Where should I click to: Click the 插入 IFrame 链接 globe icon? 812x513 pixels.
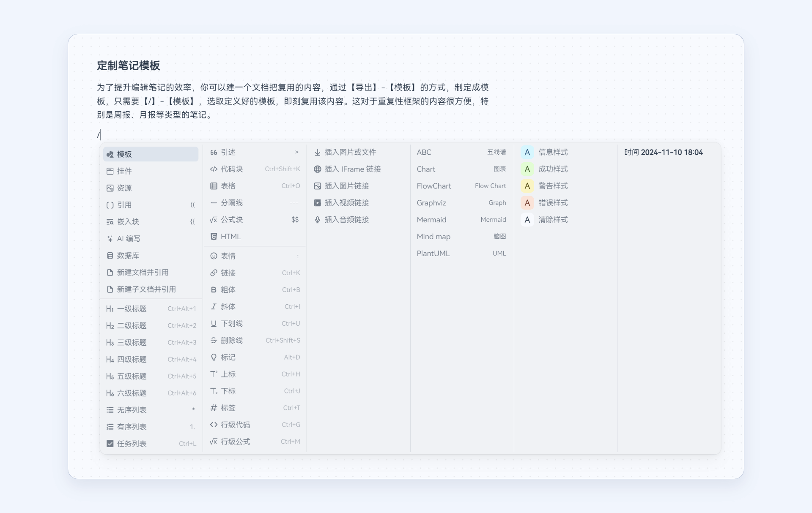point(317,169)
